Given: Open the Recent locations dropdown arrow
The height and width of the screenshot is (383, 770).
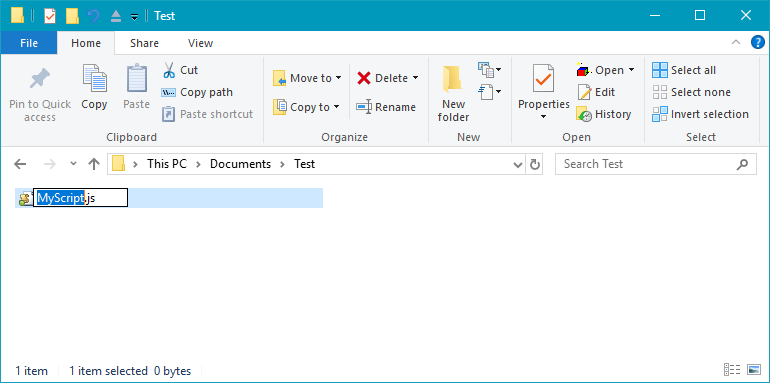Looking at the screenshot, I should coord(74,164).
